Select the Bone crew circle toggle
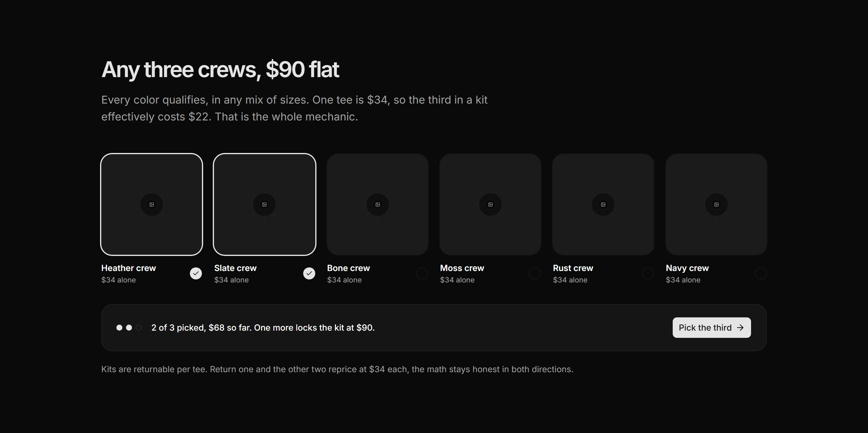The width and height of the screenshot is (868, 433). (x=422, y=273)
